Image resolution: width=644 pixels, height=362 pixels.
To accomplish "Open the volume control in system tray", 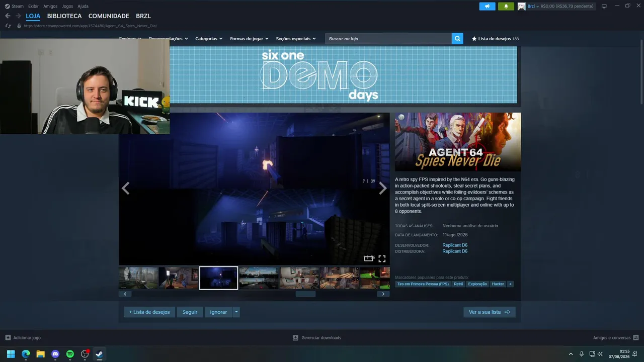I will pos(600,354).
